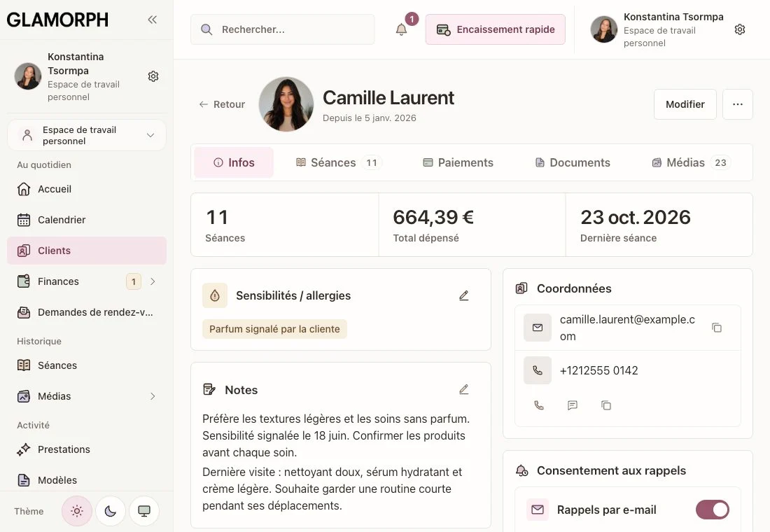Click the Rechercher search field
The width and height of the screenshot is (770, 532).
tap(282, 29)
